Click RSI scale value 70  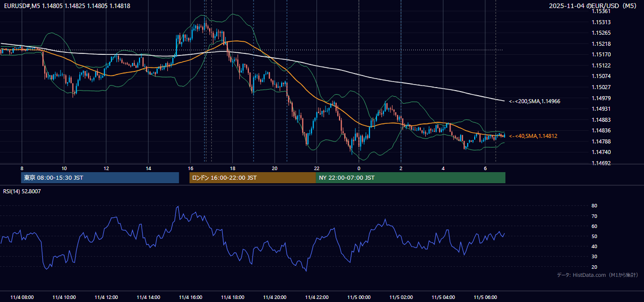click(x=594, y=216)
